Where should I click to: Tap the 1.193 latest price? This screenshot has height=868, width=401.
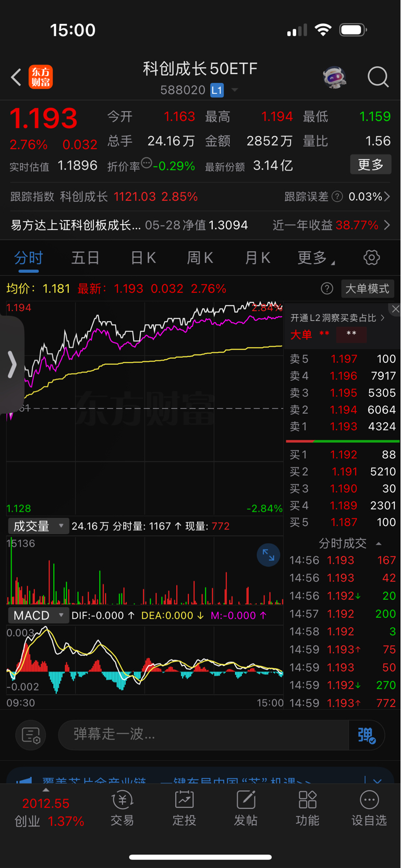click(x=43, y=118)
